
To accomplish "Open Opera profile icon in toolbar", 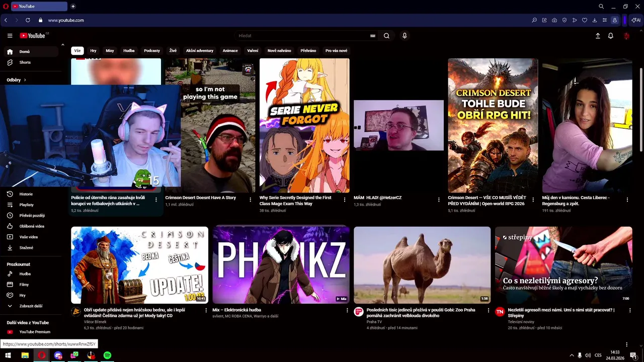I will [615, 20].
